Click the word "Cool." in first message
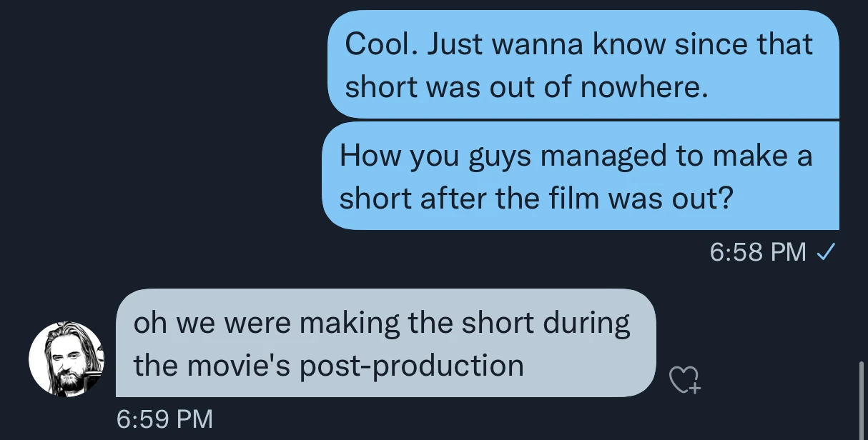This screenshot has width=868, height=440. click(x=382, y=44)
